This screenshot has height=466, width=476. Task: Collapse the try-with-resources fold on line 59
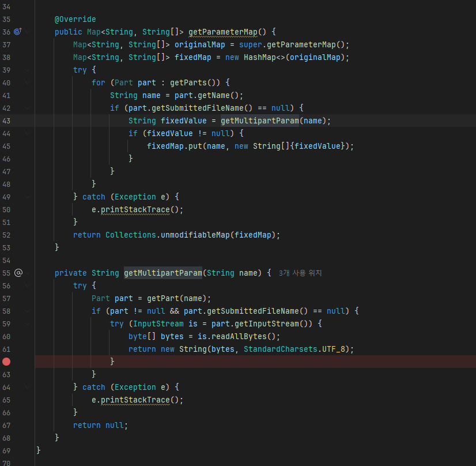(x=27, y=324)
